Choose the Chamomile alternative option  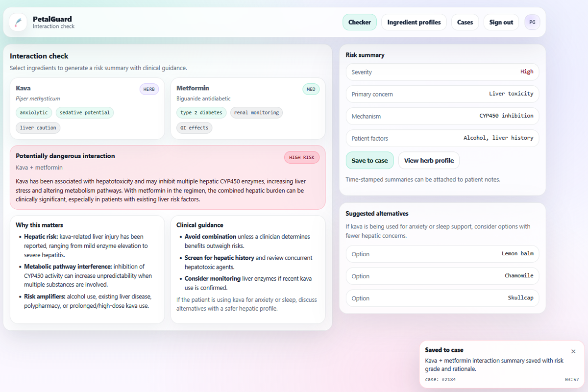[x=442, y=276]
